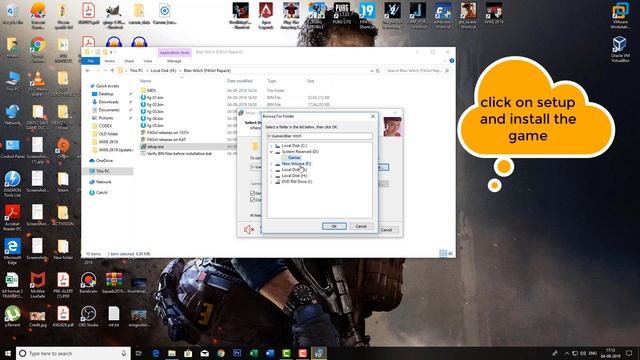Viewport: 640px width, 360px height.
Task: Open the Home ribbon tab
Action: click(x=109, y=61)
